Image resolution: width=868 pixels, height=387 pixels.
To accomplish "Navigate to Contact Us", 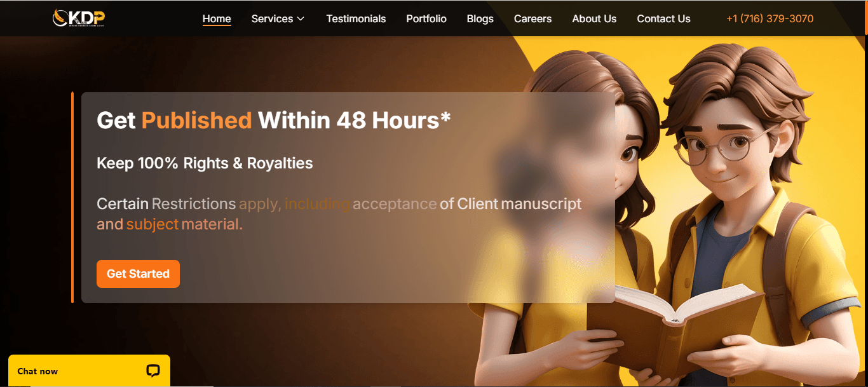I will (663, 18).
